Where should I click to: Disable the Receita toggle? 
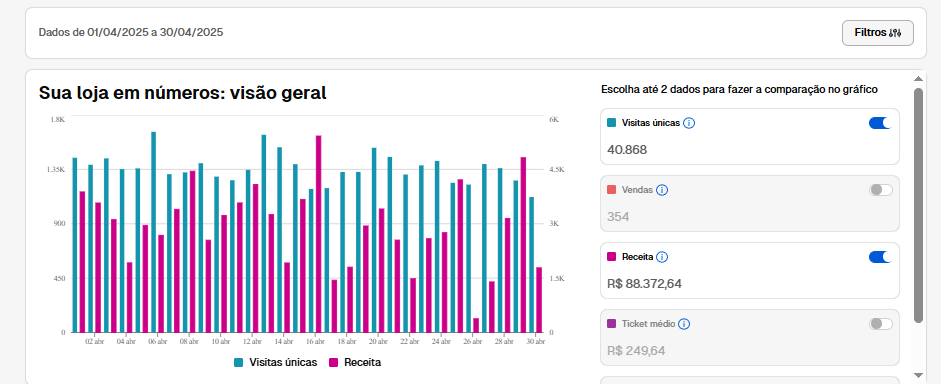(880, 257)
